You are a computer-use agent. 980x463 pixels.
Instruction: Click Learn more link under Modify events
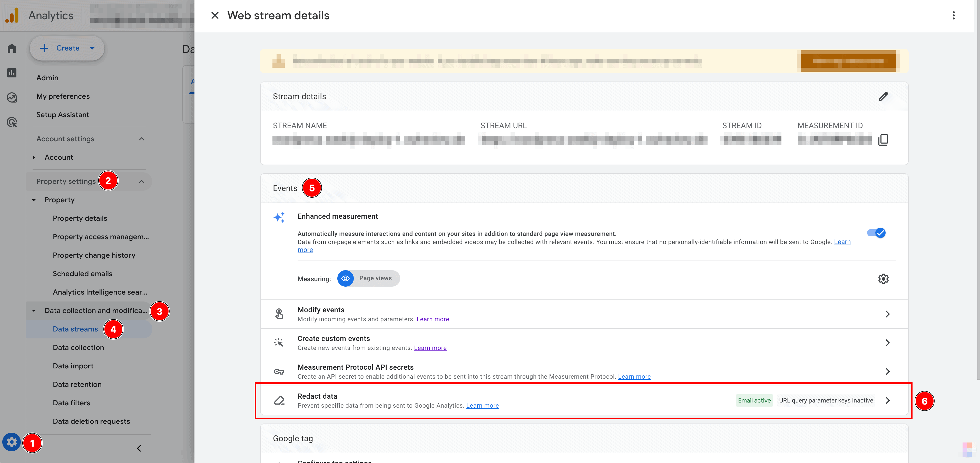coord(433,319)
